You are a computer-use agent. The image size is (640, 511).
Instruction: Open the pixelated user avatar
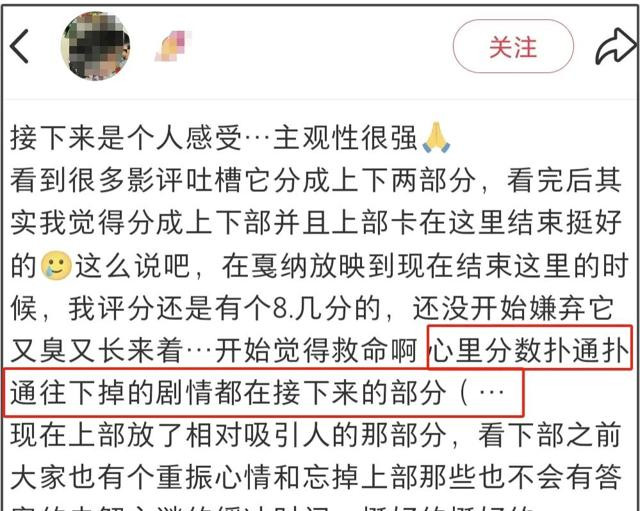96,46
